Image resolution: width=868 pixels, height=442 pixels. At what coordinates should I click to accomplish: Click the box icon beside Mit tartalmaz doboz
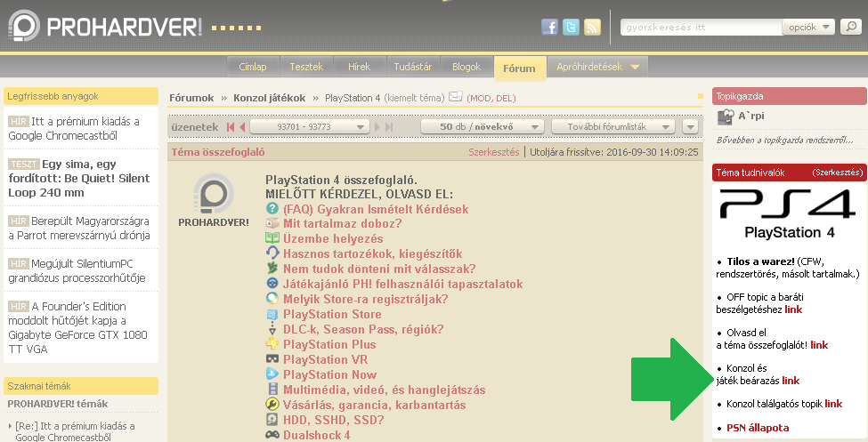click(272, 223)
